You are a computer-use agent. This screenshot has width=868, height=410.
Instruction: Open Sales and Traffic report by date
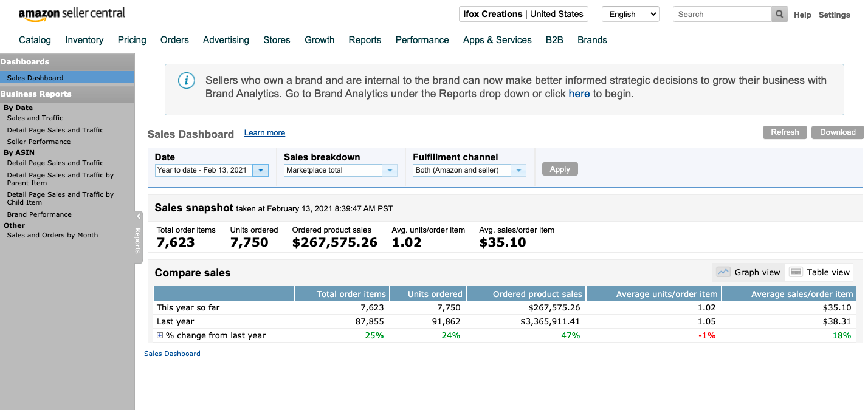click(x=35, y=118)
